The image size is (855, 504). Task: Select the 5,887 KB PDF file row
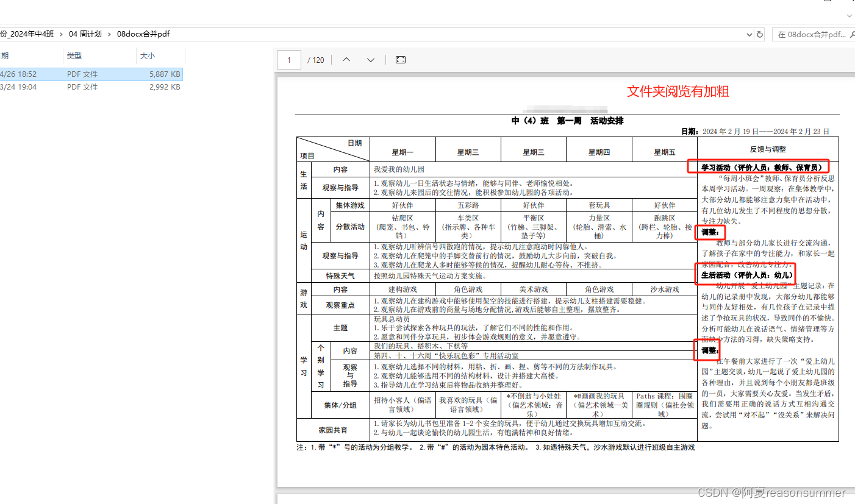click(91, 74)
